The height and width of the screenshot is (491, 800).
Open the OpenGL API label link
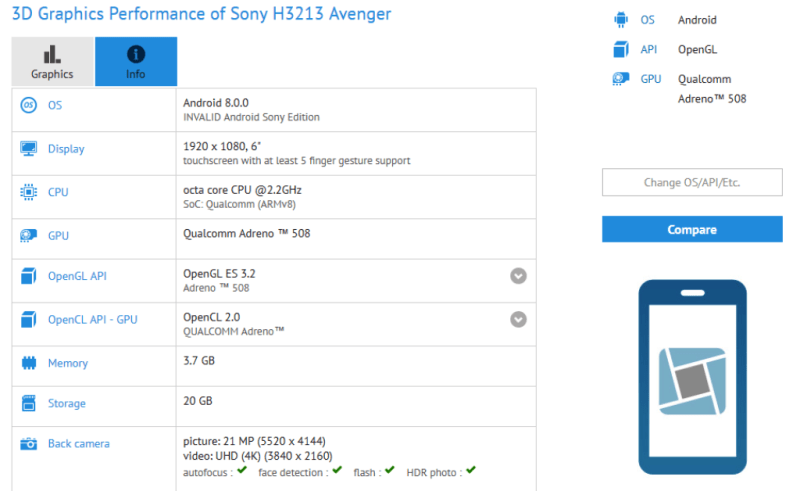(x=78, y=276)
